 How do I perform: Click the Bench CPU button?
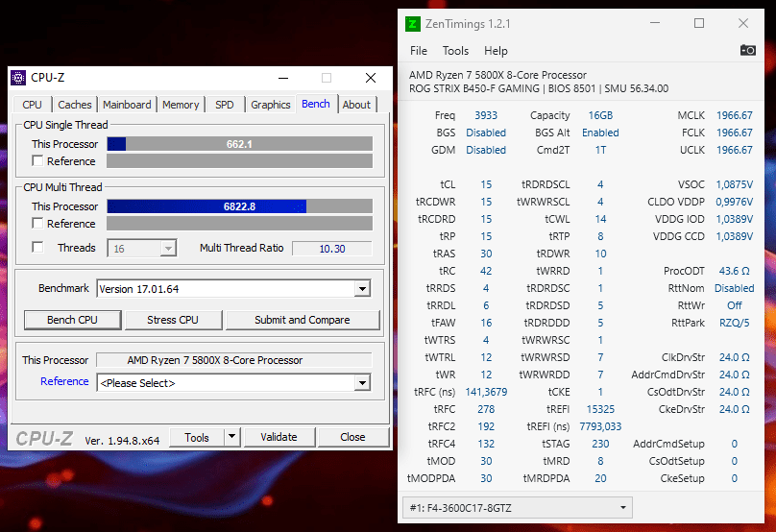coord(72,320)
